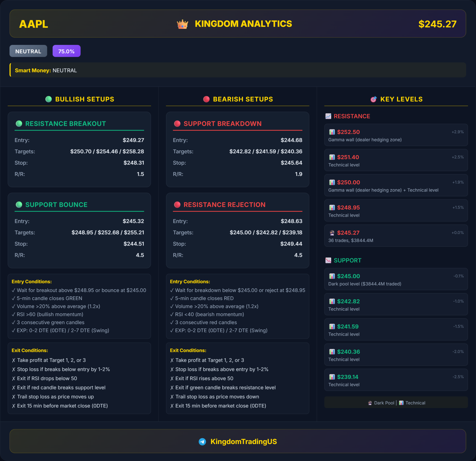Click the $248.31 stop value
Viewport: 476px width, 461px height.
click(134, 163)
